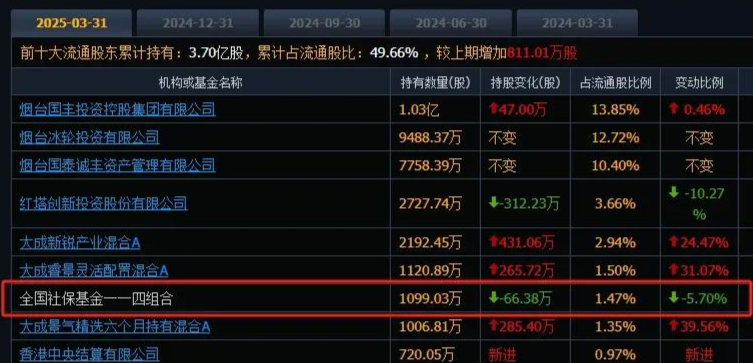Click 烟台国泰诚丰资产管理有限公司 link
753x363 pixels.
point(118,166)
